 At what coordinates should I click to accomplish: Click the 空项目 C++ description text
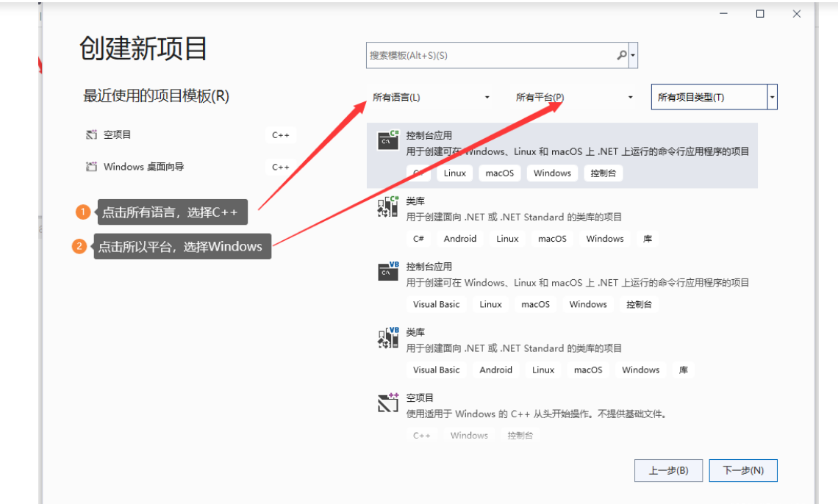point(537,414)
